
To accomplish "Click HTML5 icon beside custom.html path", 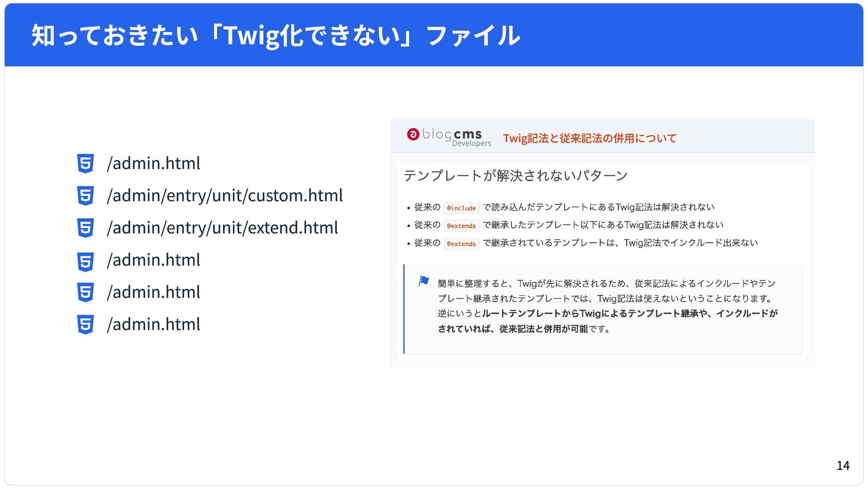I will (85, 196).
